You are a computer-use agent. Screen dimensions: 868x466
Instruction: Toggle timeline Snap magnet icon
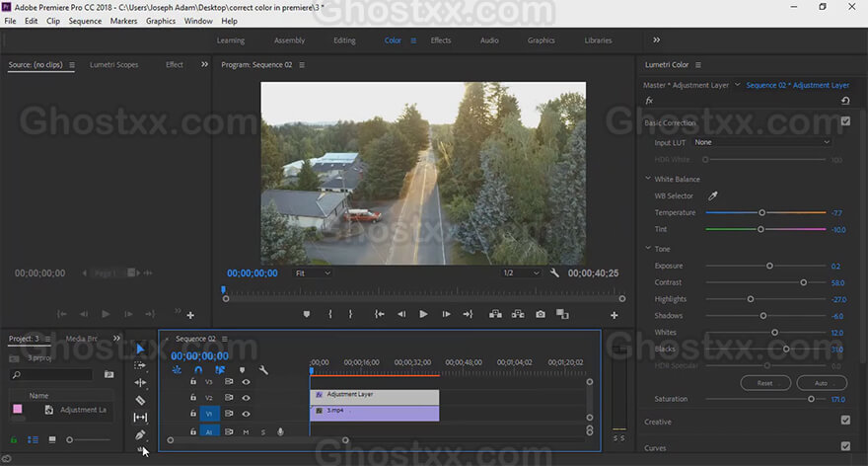198,369
